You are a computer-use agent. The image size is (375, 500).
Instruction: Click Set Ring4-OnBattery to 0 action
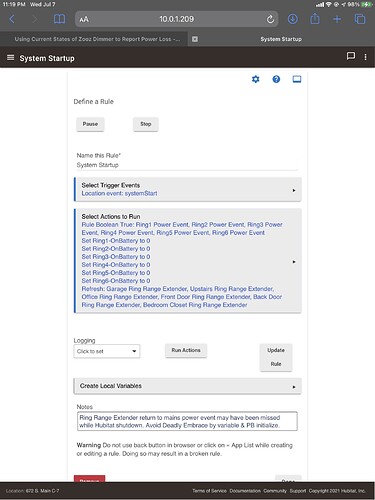[116, 265]
